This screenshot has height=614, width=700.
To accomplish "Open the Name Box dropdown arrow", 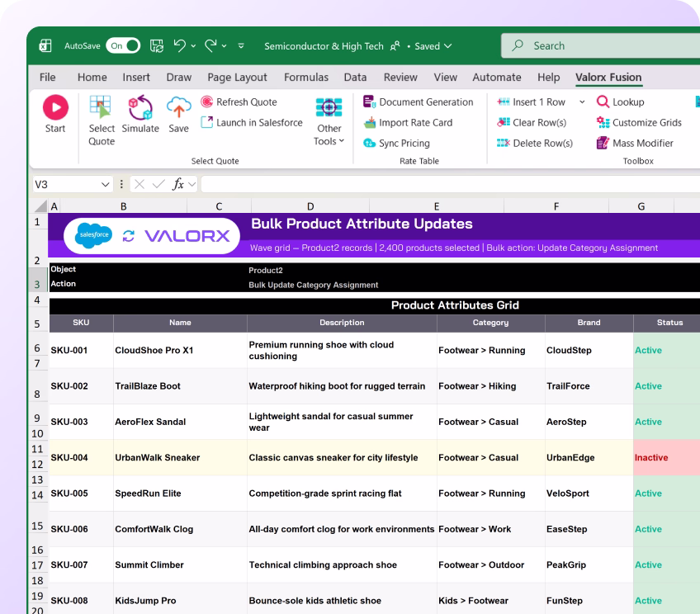I will point(106,184).
